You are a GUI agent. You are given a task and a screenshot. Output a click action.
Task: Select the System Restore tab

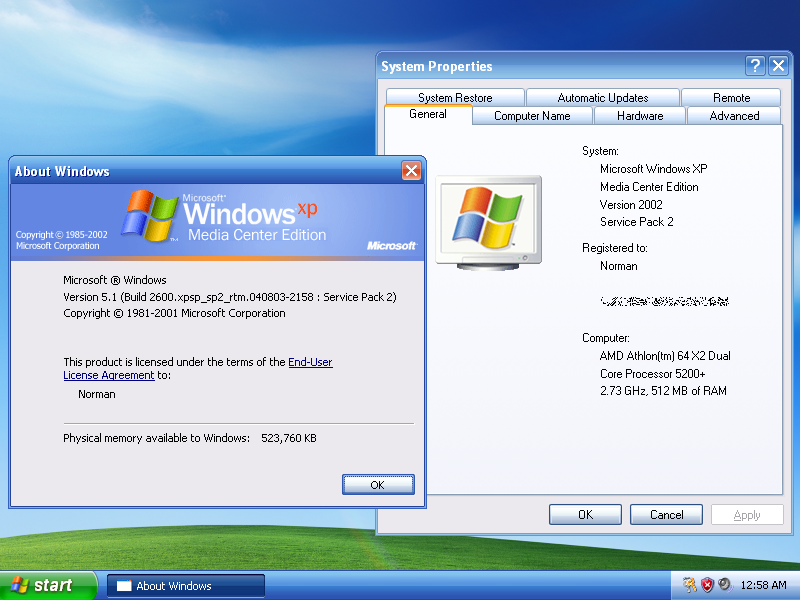(453, 97)
